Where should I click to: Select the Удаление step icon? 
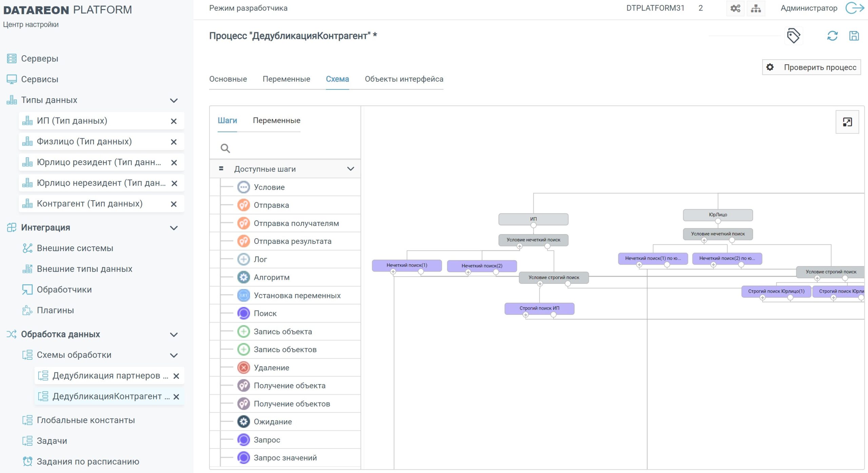coord(243,368)
